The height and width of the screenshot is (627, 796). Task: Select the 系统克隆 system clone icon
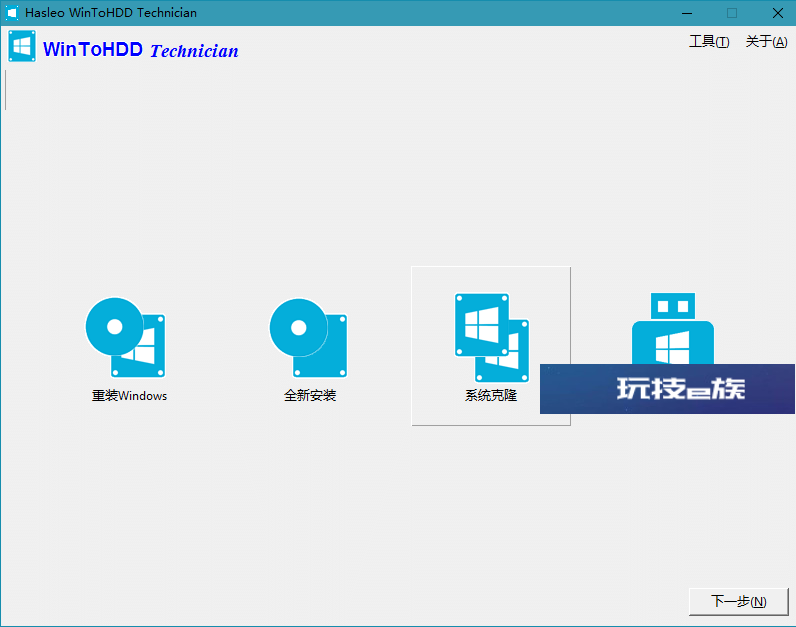491,337
